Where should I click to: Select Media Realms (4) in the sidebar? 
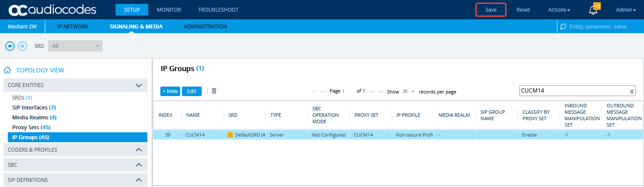coord(34,117)
